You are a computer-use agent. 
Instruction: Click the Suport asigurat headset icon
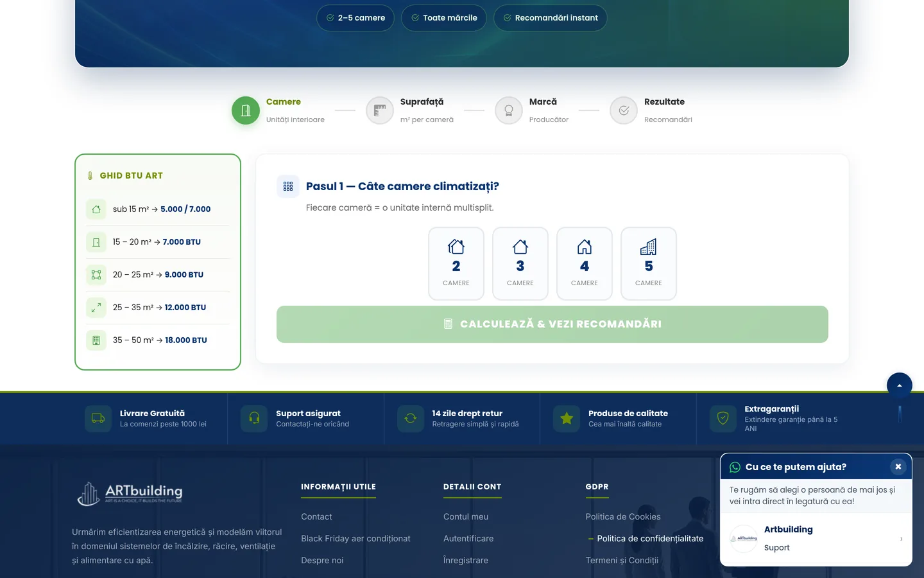[x=254, y=419]
